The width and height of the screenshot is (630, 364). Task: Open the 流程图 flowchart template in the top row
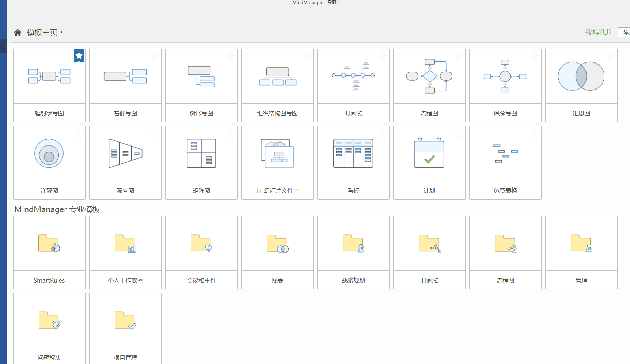429,76
